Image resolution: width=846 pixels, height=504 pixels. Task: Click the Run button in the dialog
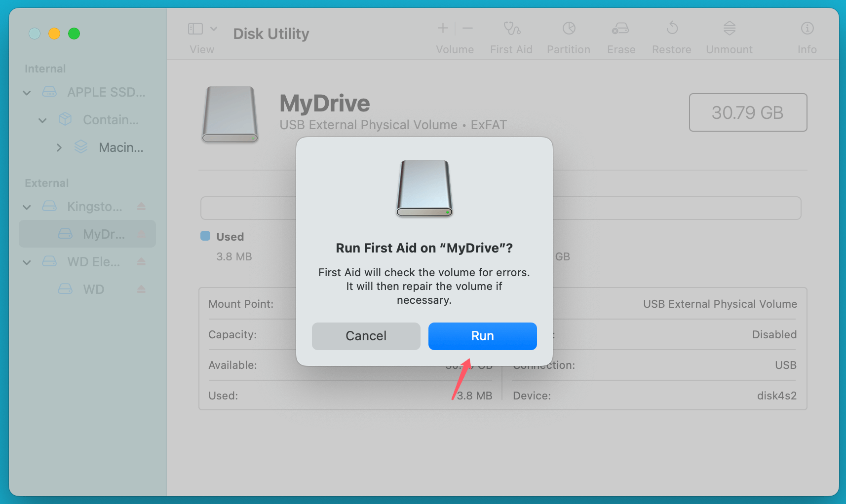[482, 336]
